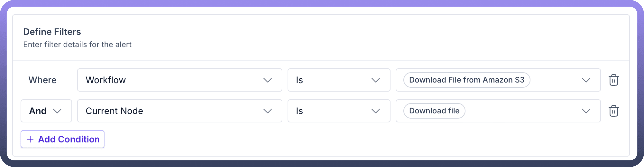Click the plus icon beside Add Condition
Viewport: 644px width, 167px height.
click(x=30, y=139)
